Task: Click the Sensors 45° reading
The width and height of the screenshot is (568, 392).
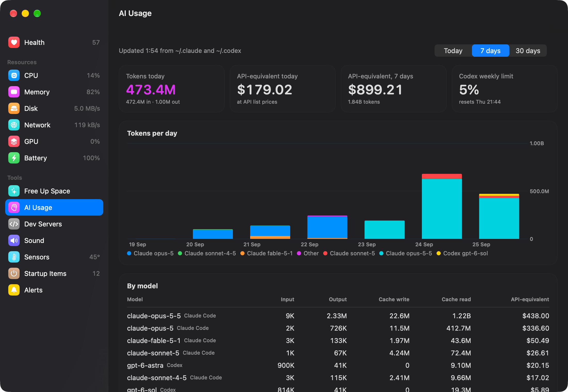Action: 94,257
